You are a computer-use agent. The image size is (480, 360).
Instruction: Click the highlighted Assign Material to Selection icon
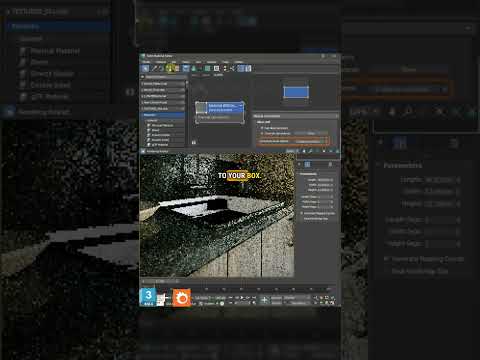(x=169, y=68)
